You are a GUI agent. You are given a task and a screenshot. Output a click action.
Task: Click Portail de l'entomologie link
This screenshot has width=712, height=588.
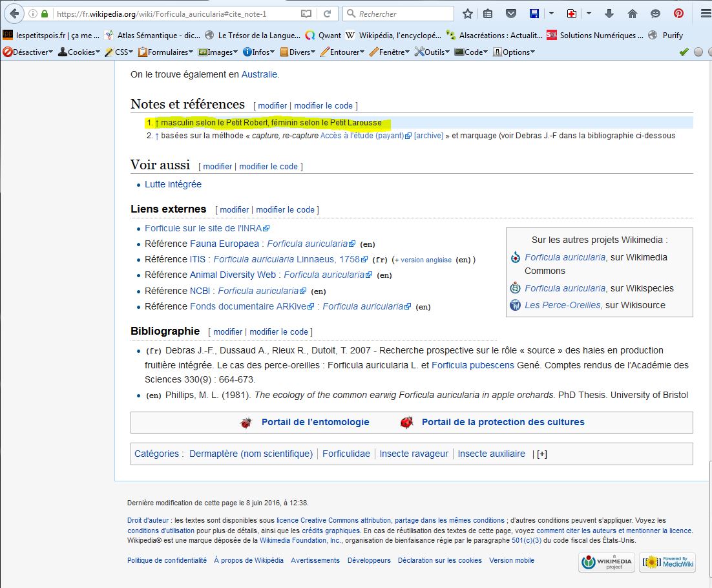tap(315, 422)
